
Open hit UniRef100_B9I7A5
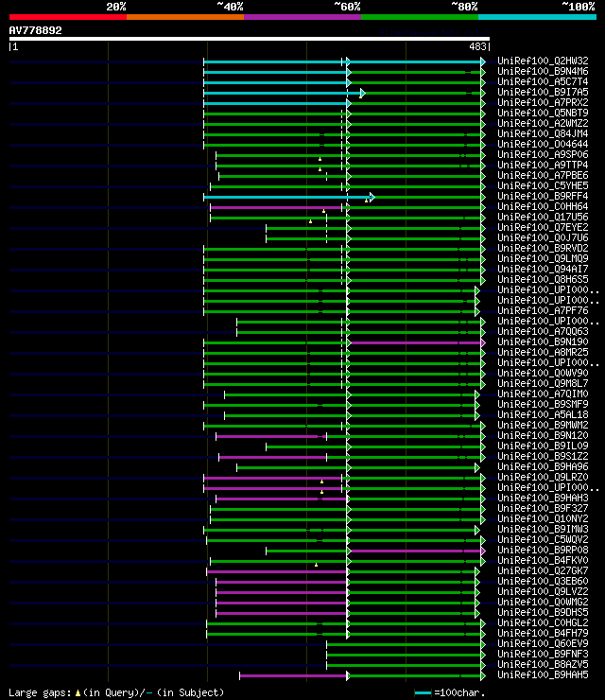[543, 92]
